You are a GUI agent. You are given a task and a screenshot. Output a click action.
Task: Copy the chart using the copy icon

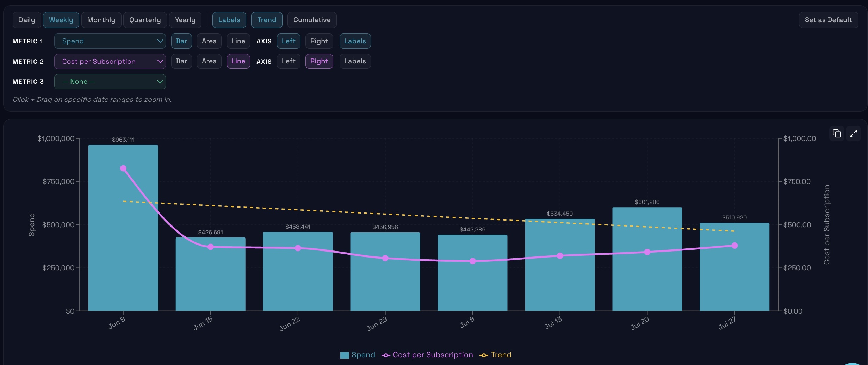click(x=837, y=134)
